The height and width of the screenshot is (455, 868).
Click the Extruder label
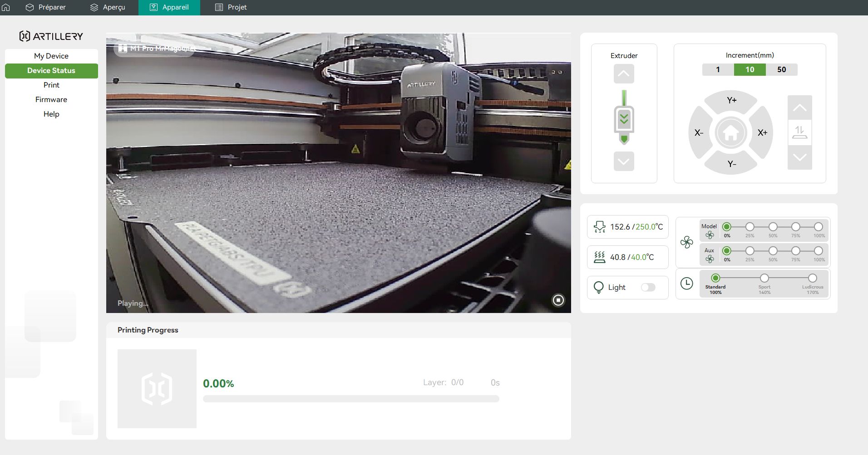[624, 55]
